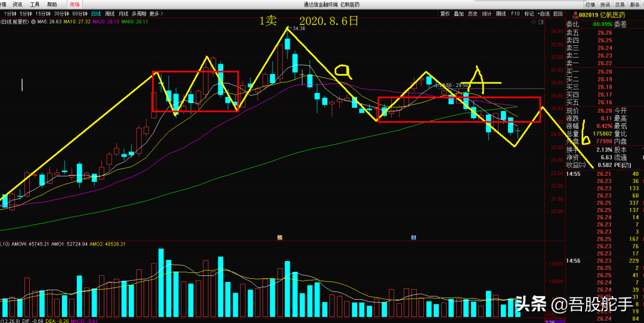Open the 多周期 multi-period view

click(139, 14)
